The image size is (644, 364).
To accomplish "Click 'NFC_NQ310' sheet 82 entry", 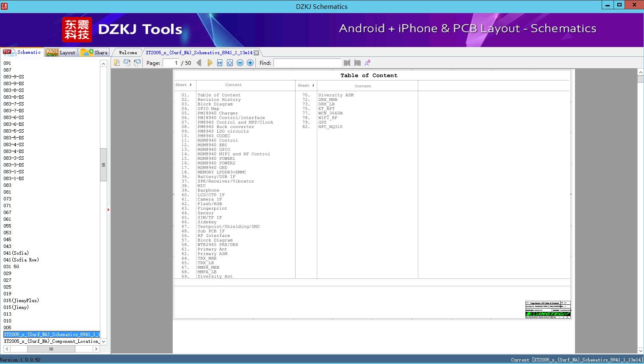I will (330, 127).
